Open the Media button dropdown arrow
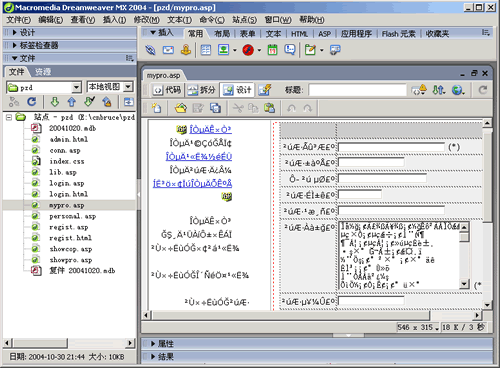The height and width of the screenshot is (369, 500). [x=259, y=50]
